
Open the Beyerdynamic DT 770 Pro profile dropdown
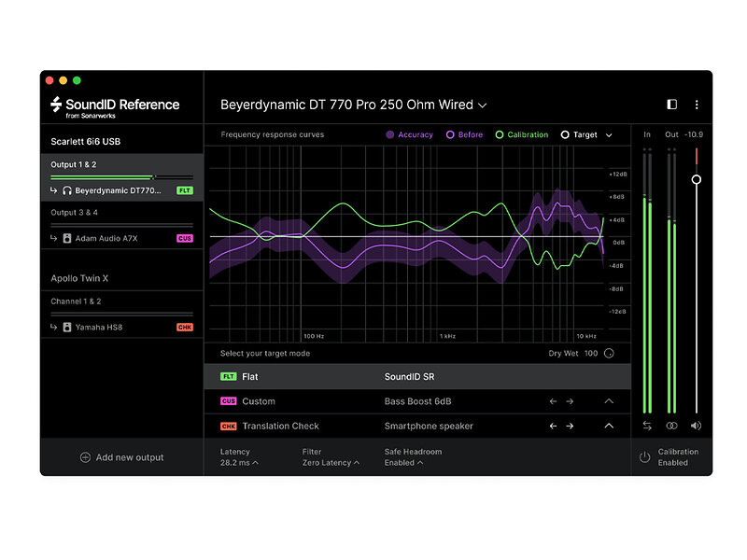click(354, 105)
